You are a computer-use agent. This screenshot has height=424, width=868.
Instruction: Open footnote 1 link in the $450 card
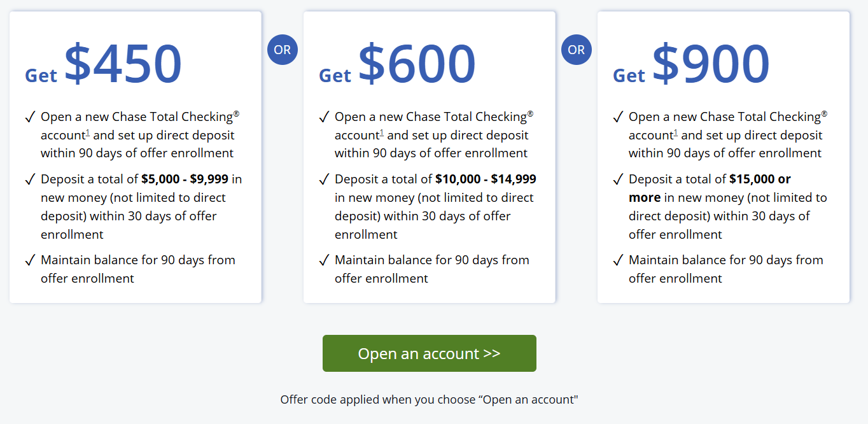click(87, 133)
